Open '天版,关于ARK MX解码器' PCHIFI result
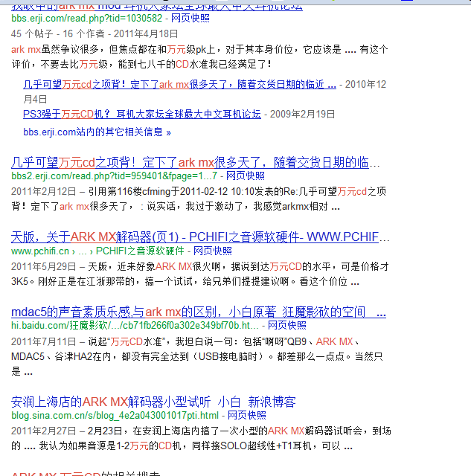471x476 pixels. (200, 237)
